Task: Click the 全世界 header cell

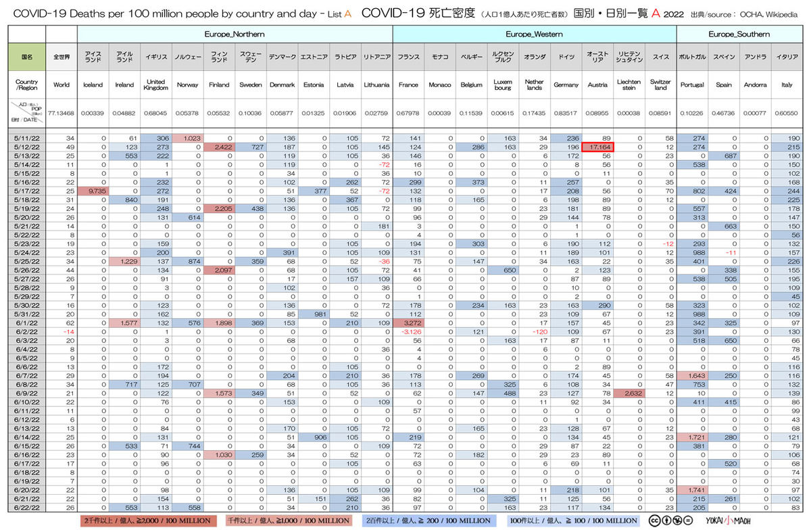Action: click(62, 58)
